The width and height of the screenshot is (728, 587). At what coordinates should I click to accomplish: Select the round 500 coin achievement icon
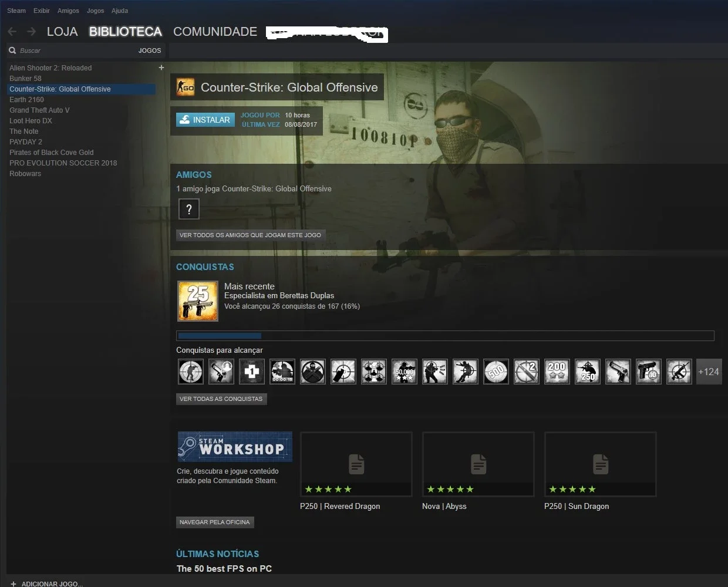(x=496, y=372)
